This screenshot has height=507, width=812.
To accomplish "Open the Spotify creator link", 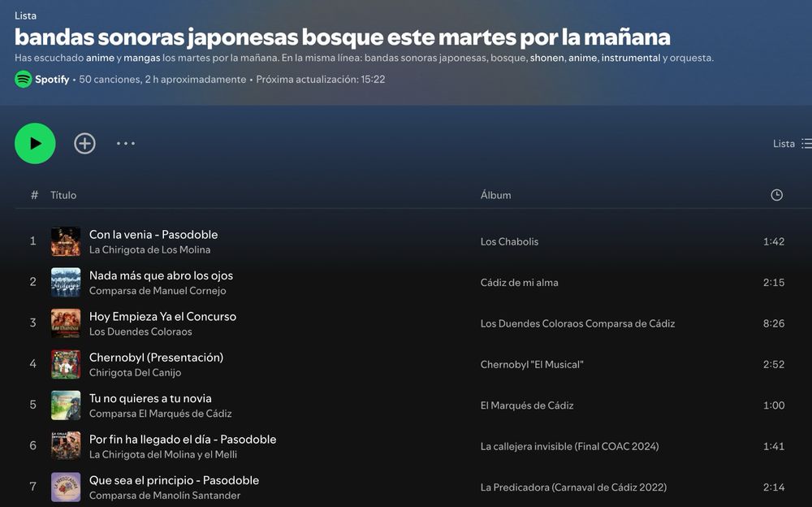I will (x=52, y=80).
